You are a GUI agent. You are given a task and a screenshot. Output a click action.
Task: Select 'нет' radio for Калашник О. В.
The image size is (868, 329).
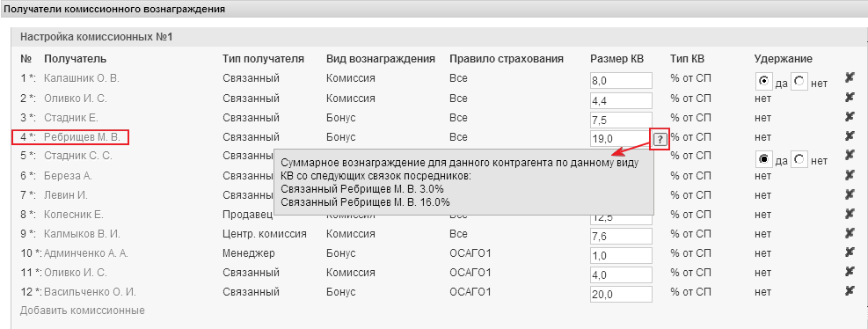799,82
